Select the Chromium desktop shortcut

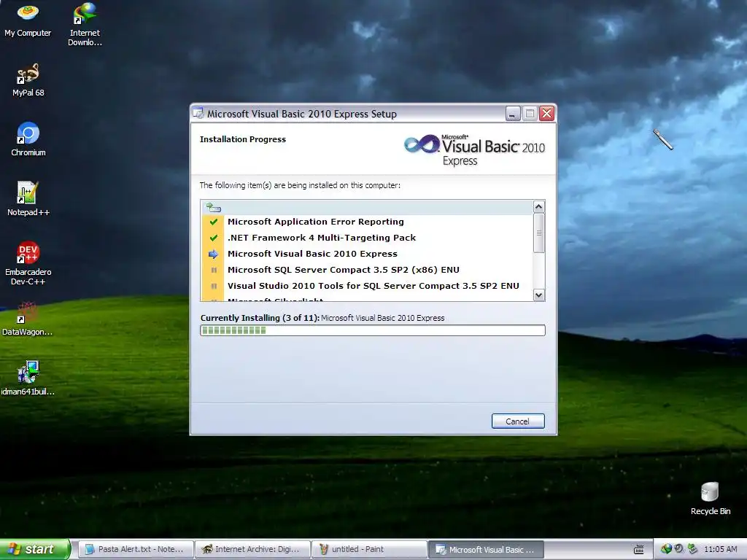coord(28,139)
